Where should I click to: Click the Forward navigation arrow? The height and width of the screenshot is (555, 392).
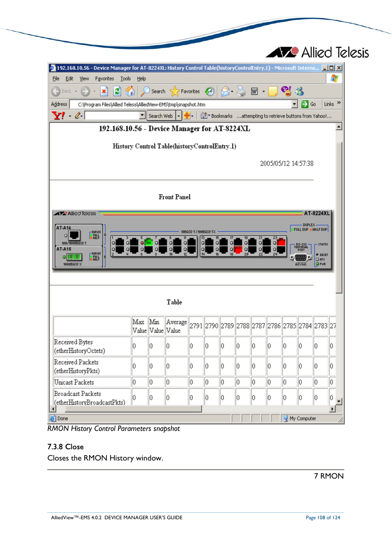point(85,92)
